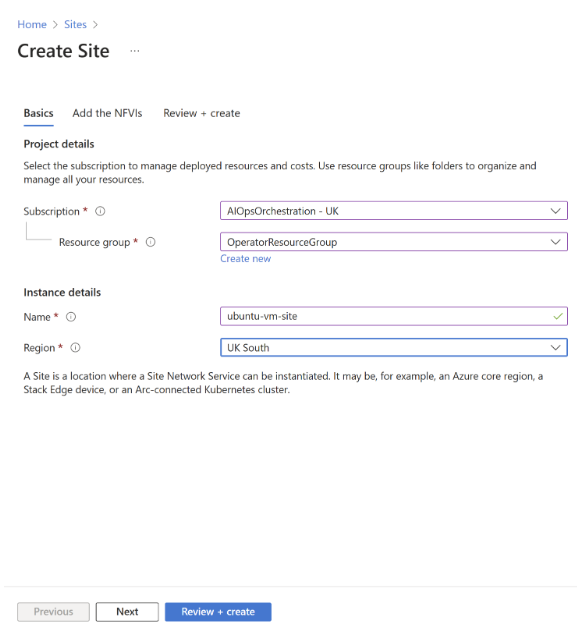This screenshot has height=633, width=577.
Task: Click the Create new resource group link
Action: point(245,259)
